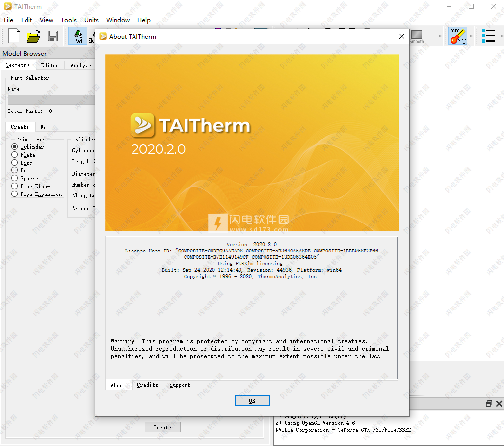Click the TAITherm splash banner image

click(252, 142)
